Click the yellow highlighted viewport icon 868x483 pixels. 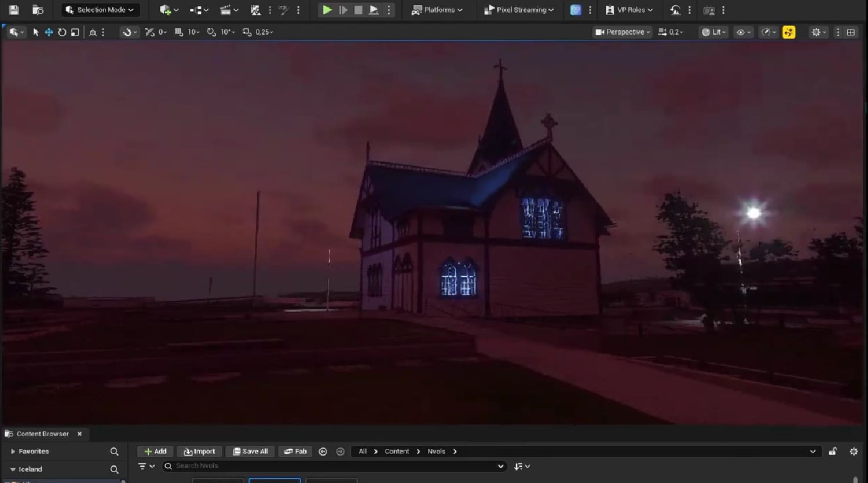pyautogui.click(x=788, y=32)
